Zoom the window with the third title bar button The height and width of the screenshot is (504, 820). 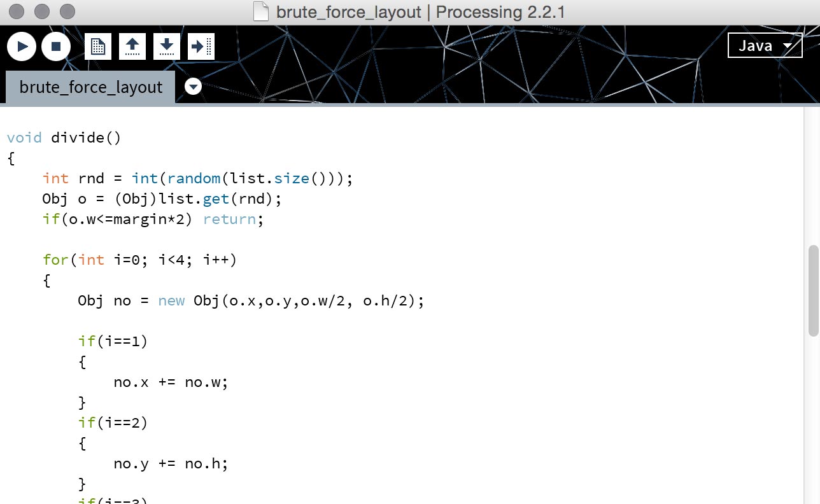67,11
